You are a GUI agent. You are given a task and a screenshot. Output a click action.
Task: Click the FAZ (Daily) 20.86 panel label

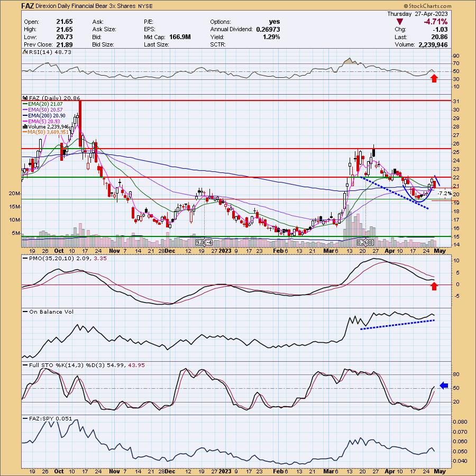point(54,98)
